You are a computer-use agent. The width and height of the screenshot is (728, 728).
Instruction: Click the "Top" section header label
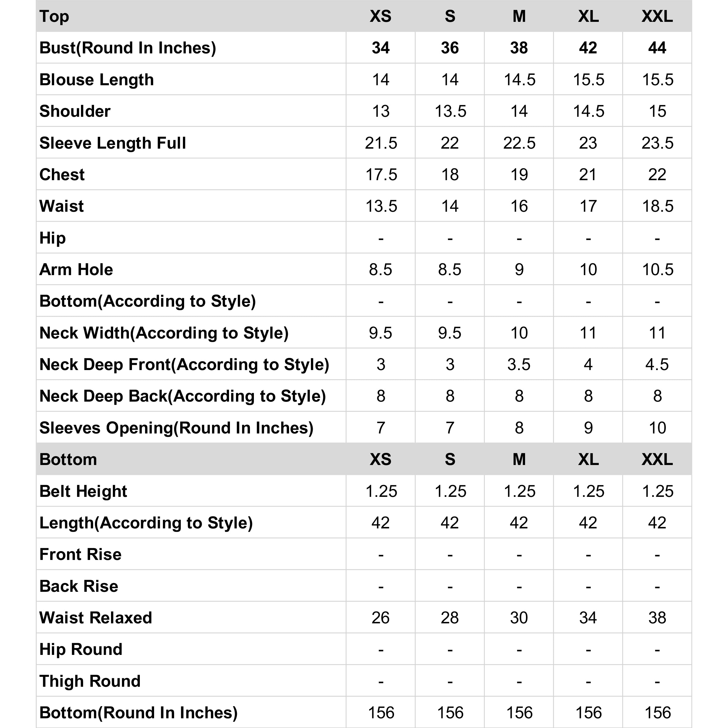(54, 16)
